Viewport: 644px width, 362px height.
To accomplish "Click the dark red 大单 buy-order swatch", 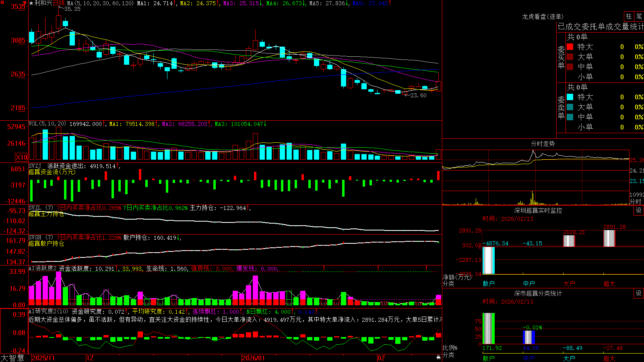I will [x=570, y=57].
